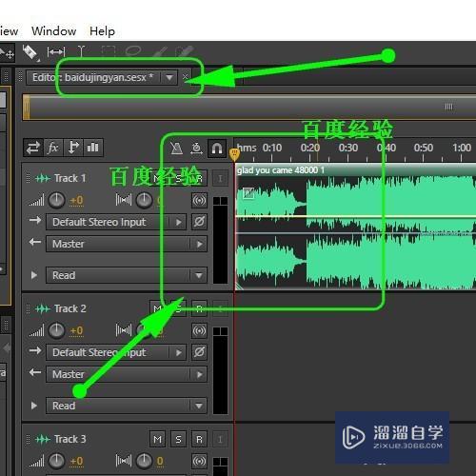Mute Track 3 with M button

(157, 439)
